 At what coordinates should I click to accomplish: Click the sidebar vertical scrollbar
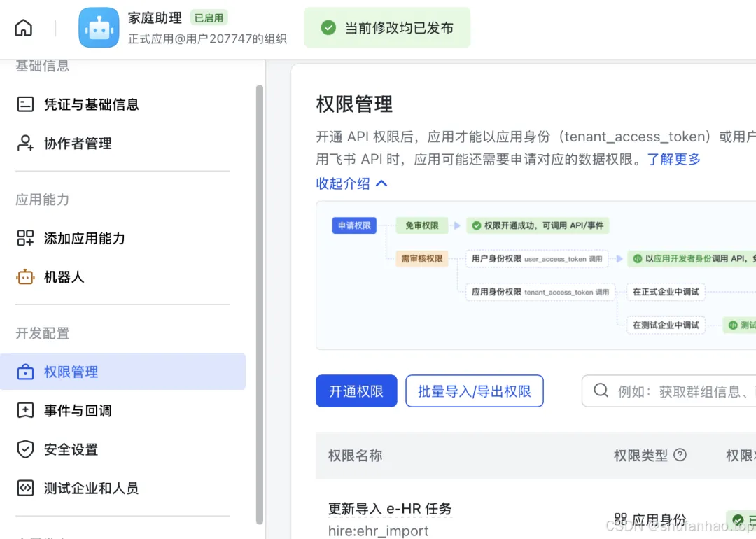click(x=260, y=304)
